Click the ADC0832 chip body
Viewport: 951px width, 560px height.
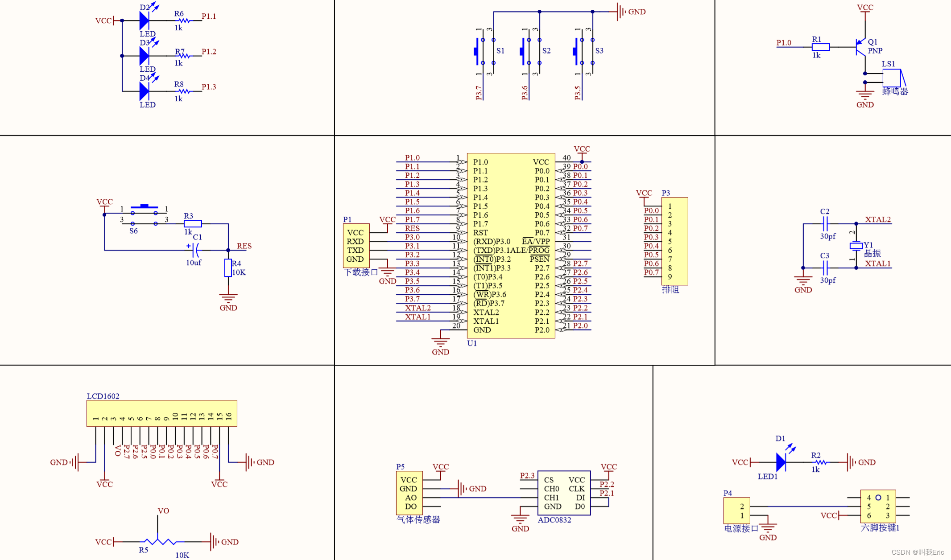[x=564, y=493]
